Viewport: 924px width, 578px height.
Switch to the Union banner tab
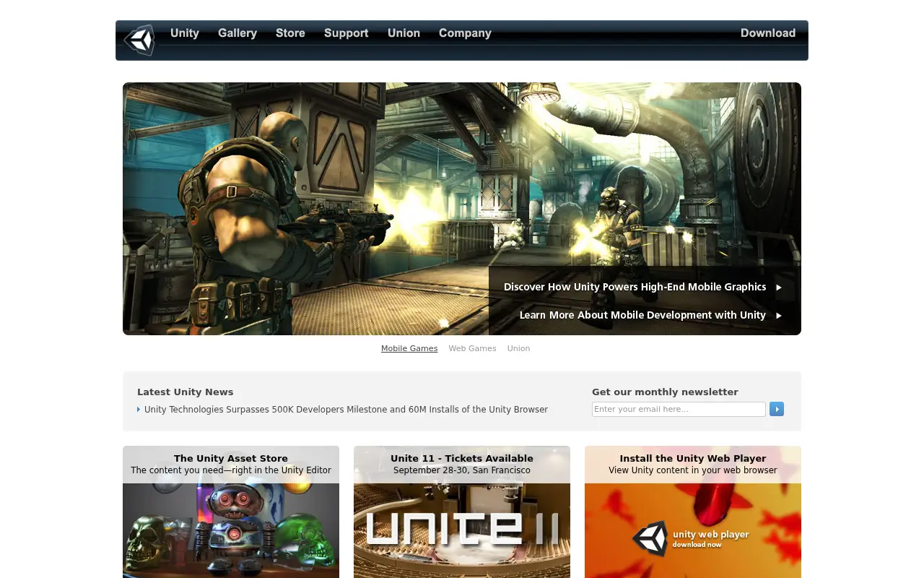coord(518,348)
